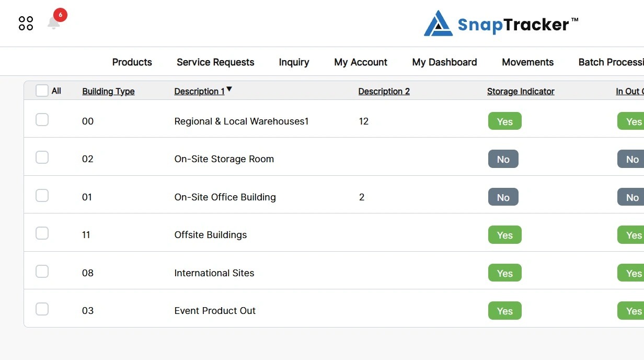The image size is (644, 360).
Task: Open the Products menu
Action: click(x=132, y=62)
